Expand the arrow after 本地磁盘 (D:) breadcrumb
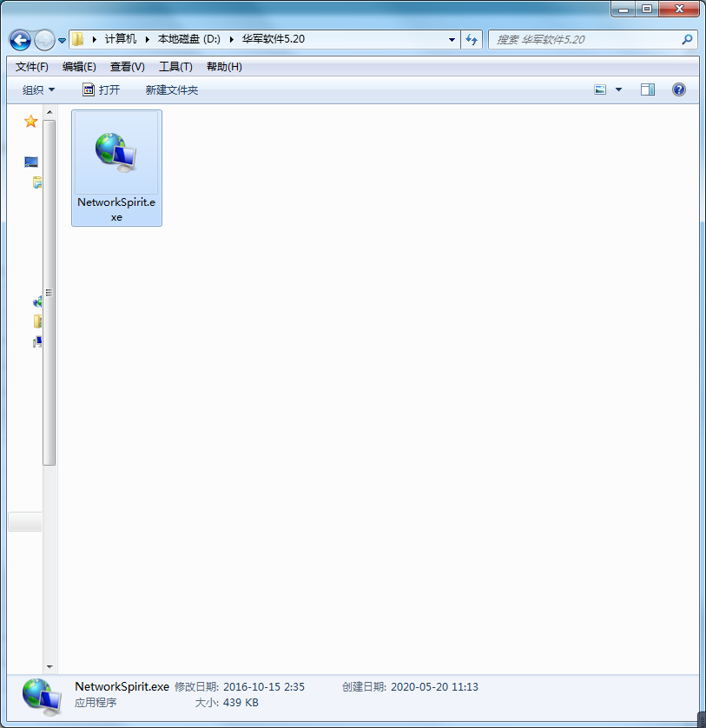Viewport: 706px width, 728px height. click(231, 39)
